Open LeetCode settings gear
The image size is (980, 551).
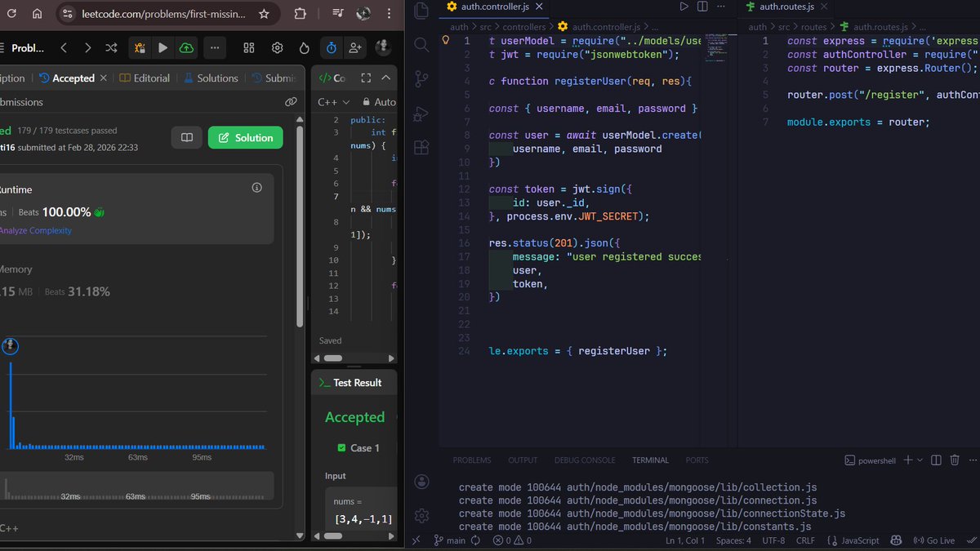278,48
